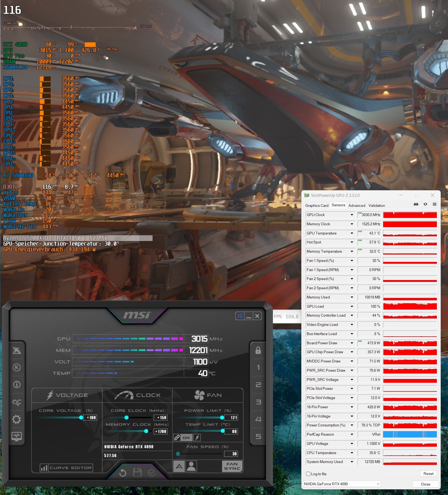Expand the Hot Spot sensor dropdown

tap(352, 242)
